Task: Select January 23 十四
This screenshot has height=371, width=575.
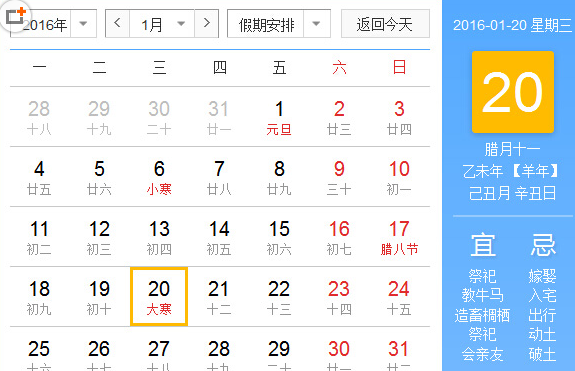Action: pos(339,297)
